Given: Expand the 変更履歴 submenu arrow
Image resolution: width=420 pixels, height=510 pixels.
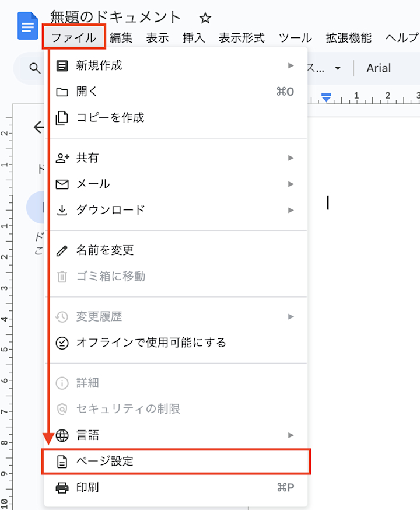Looking at the screenshot, I should pyautogui.click(x=290, y=316).
